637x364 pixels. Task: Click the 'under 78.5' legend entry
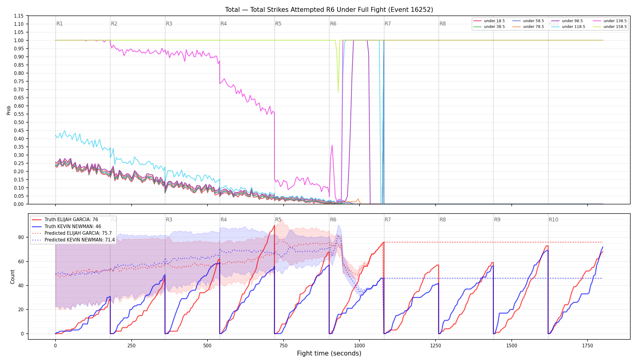click(x=528, y=27)
